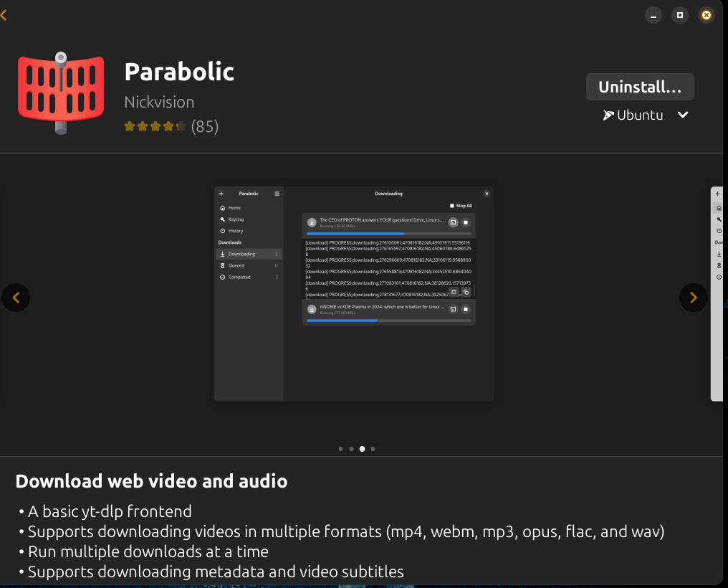This screenshot has height=588, width=728.
Task: Click the heading "Download web video and audio"
Action: [151, 481]
